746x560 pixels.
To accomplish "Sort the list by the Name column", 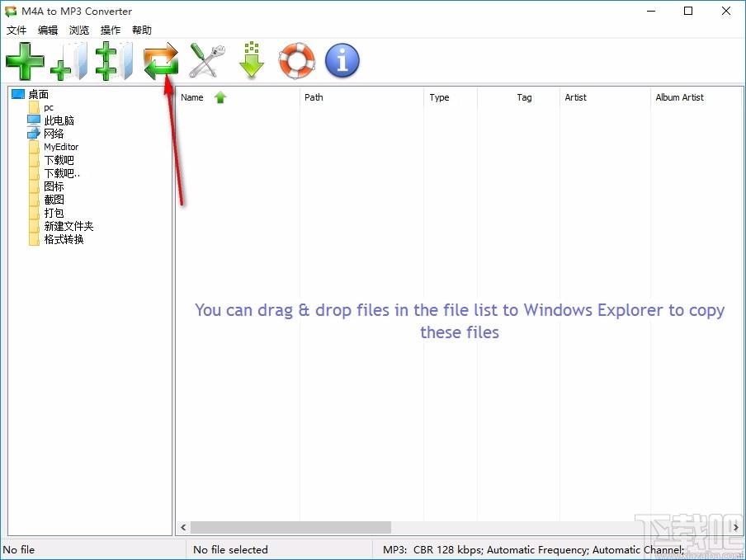I will tap(238, 97).
